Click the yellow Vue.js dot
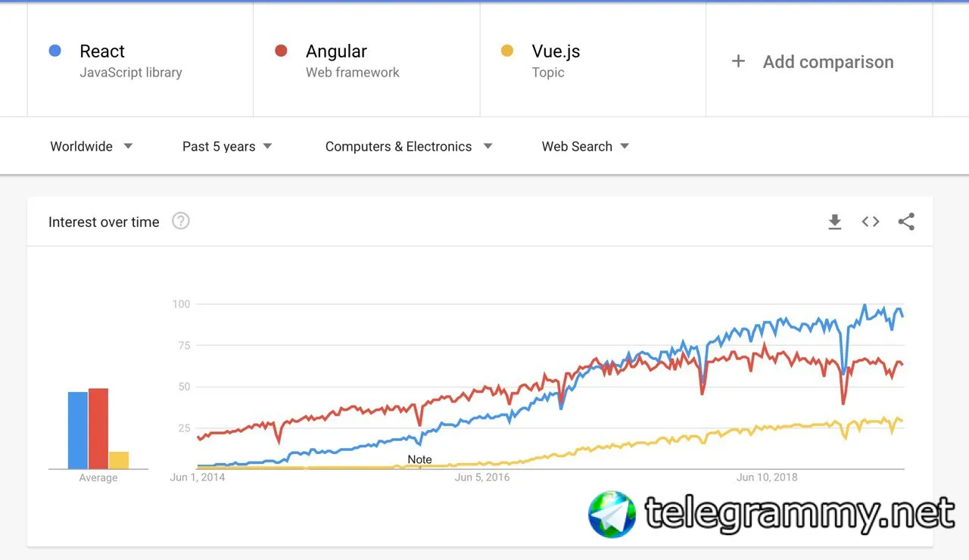This screenshot has width=969, height=560. pyautogui.click(x=507, y=51)
